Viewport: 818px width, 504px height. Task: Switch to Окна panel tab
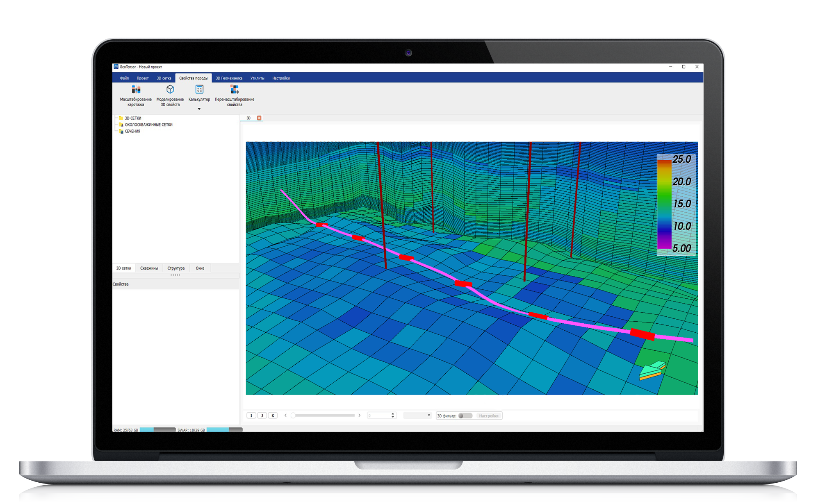tap(200, 268)
